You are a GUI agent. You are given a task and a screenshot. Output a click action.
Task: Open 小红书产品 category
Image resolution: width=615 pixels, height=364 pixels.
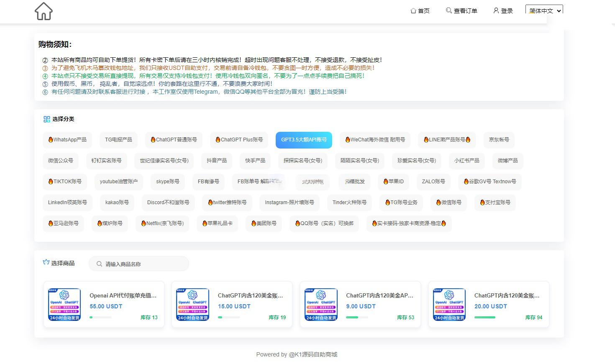[x=466, y=161]
